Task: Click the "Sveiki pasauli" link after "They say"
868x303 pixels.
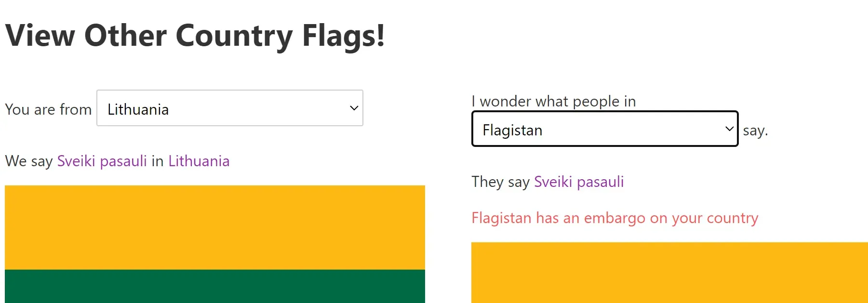Action: 578,182
